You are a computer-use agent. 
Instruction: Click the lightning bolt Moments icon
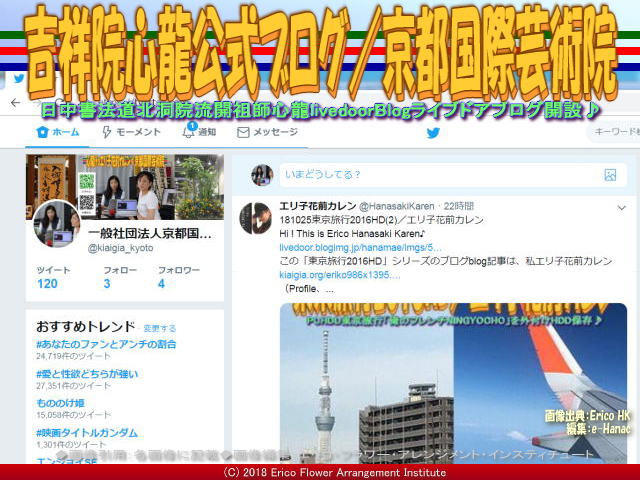tap(107, 132)
